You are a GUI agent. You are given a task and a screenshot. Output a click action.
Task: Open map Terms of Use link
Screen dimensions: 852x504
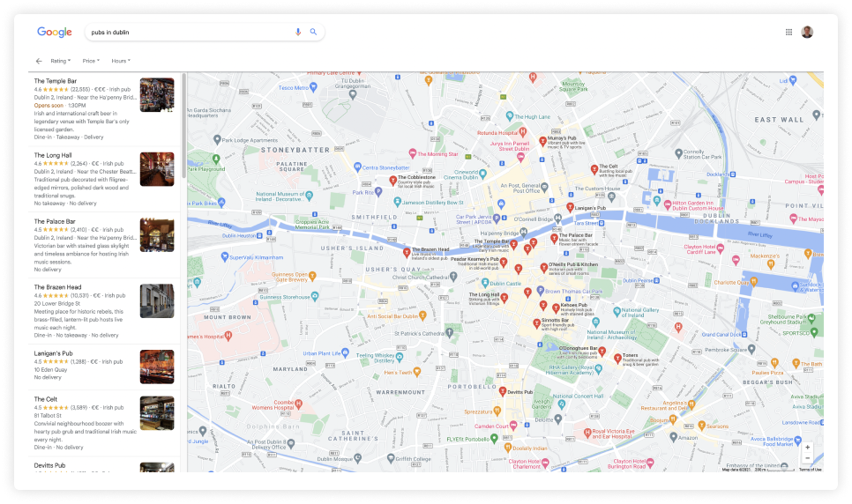click(811, 470)
